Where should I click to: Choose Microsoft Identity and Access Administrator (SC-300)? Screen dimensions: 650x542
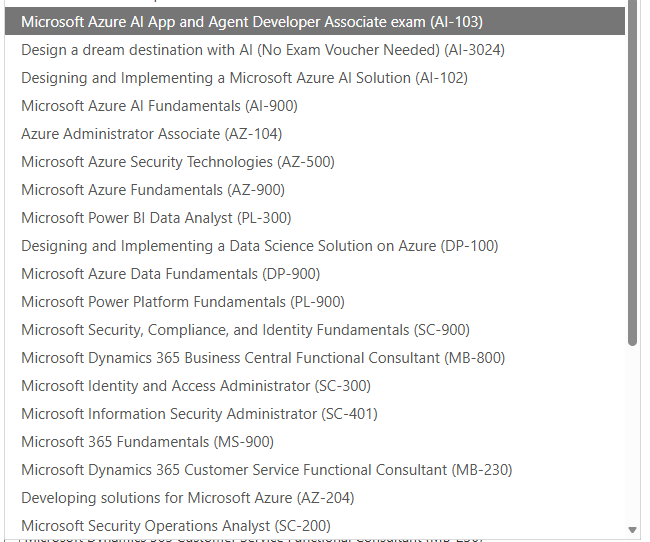[x=315, y=386]
